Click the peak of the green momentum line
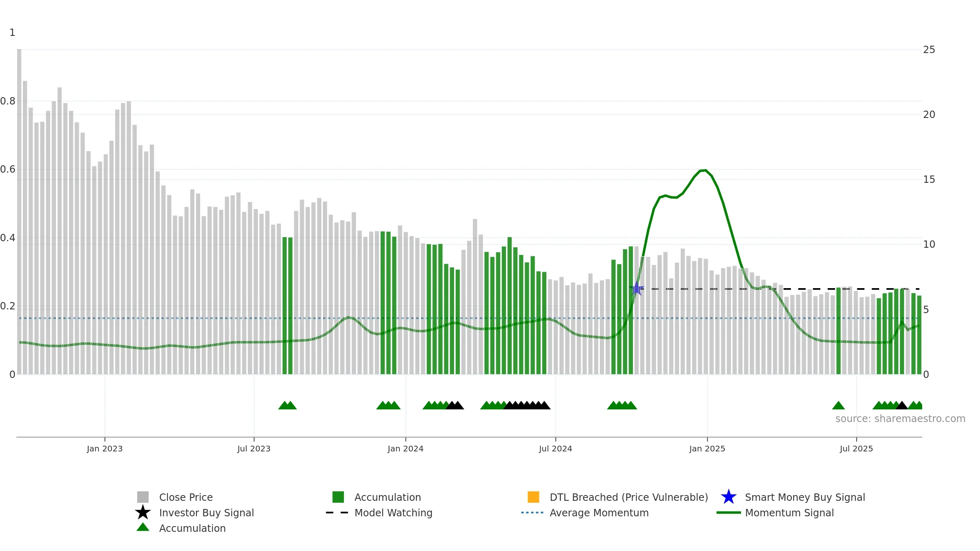The width and height of the screenshot is (980, 551). [x=705, y=170]
